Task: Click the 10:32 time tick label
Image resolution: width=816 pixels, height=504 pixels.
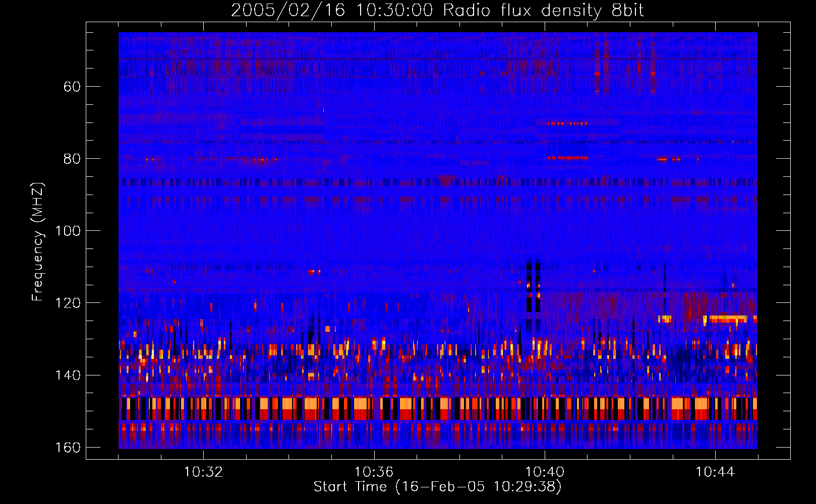Action: click(203, 472)
